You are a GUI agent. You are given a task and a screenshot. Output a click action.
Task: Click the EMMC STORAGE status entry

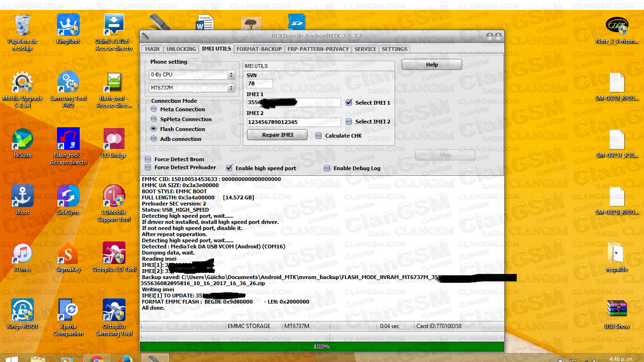pos(249,326)
